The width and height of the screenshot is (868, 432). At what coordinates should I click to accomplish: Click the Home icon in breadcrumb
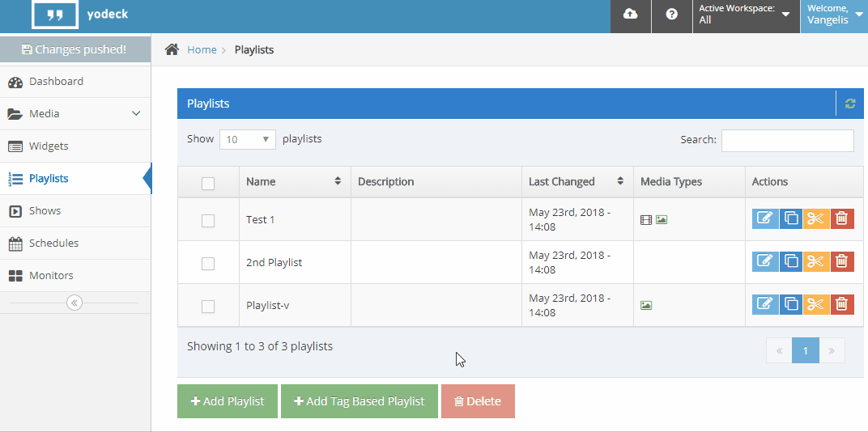click(172, 49)
